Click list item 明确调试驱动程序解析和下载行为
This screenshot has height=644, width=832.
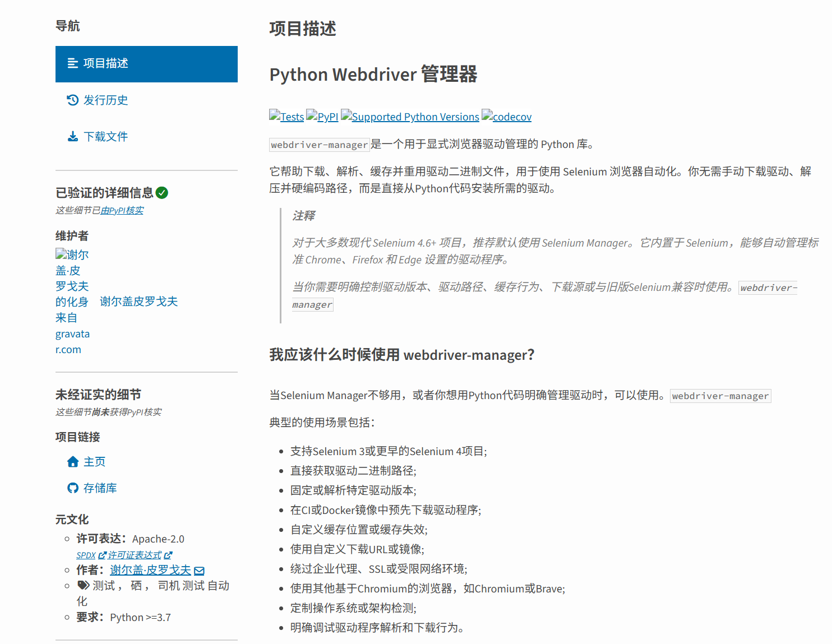point(377,628)
